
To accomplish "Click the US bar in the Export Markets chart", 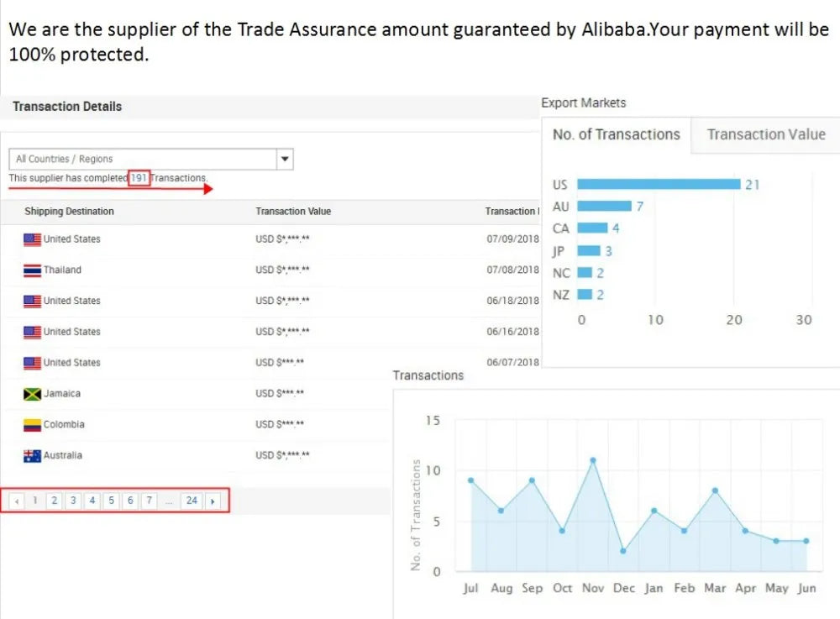I will (x=658, y=185).
